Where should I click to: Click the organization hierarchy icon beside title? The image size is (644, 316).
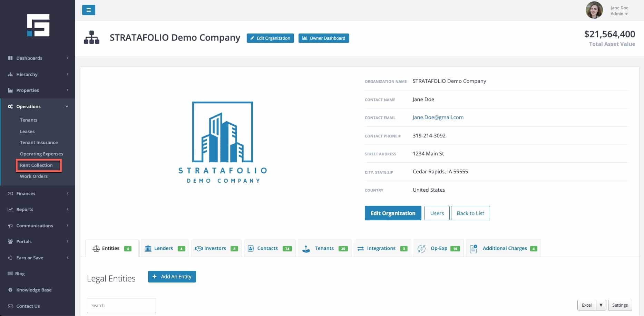tap(91, 38)
